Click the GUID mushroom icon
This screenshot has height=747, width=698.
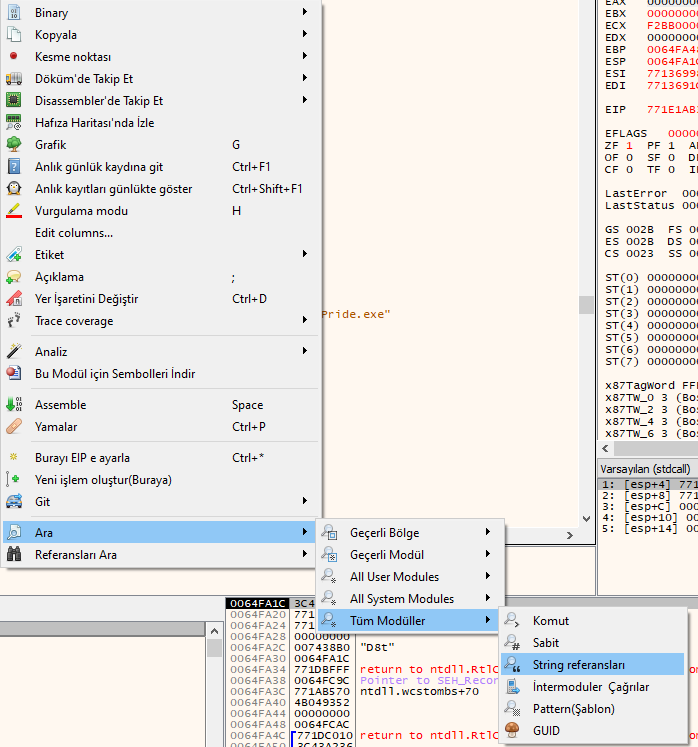pyautogui.click(x=512, y=730)
